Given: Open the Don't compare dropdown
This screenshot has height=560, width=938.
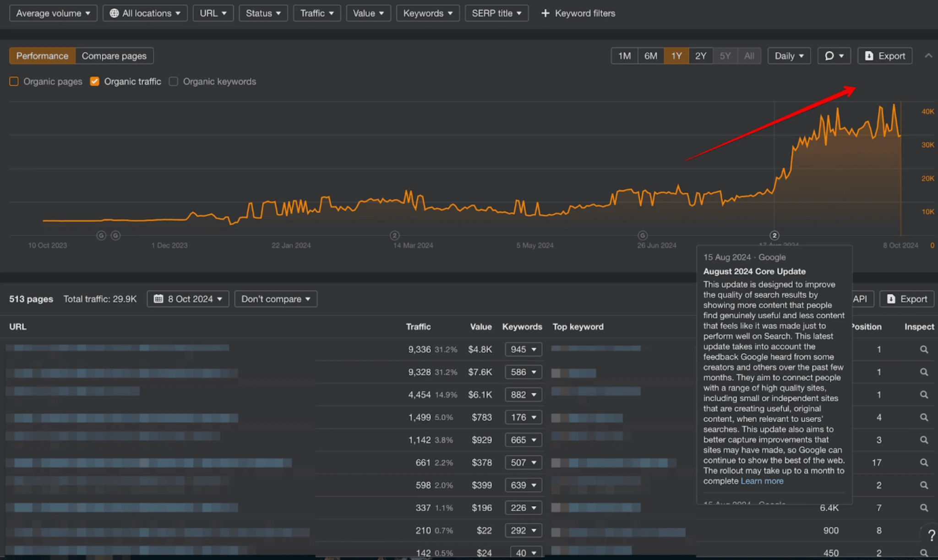Looking at the screenshot, I should 276,299.
